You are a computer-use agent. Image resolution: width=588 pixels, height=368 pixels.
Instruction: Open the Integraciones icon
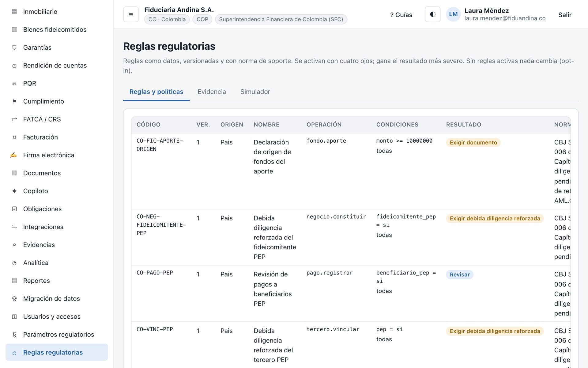tap(14, 227)
